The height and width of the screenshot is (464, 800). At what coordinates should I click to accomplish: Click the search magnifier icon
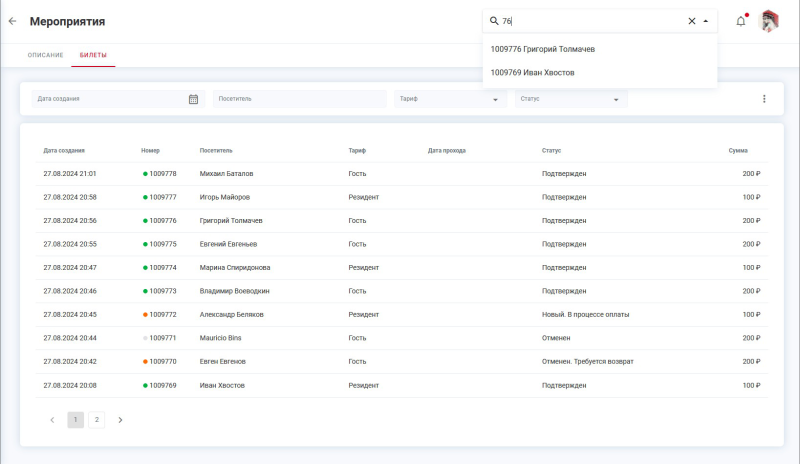tap(494, 21)
